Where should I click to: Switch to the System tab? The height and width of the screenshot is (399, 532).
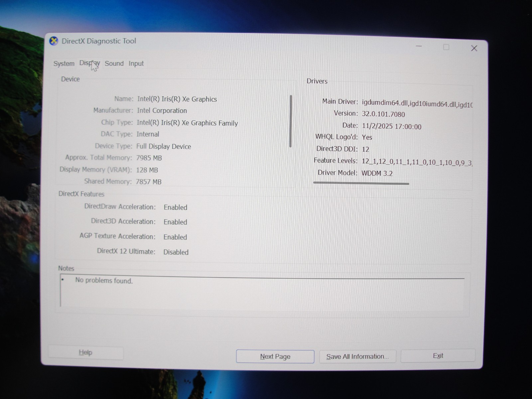64,64
